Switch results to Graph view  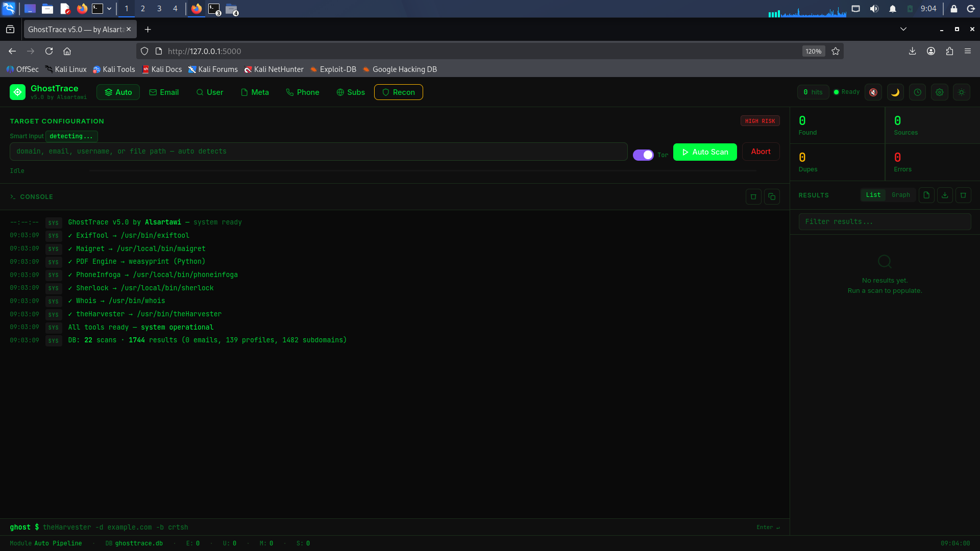pyautogui.click(x=900, y=195)
